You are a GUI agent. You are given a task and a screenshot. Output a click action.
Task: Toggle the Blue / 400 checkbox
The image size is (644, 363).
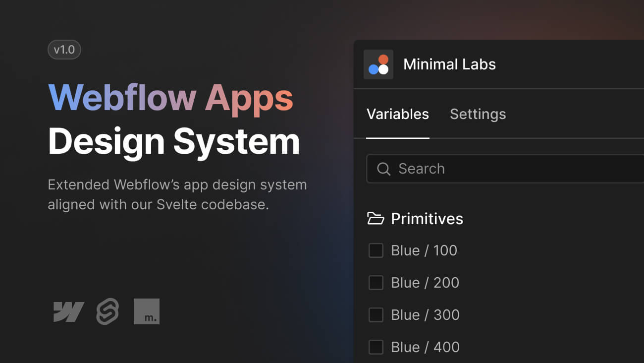point(376,347)
